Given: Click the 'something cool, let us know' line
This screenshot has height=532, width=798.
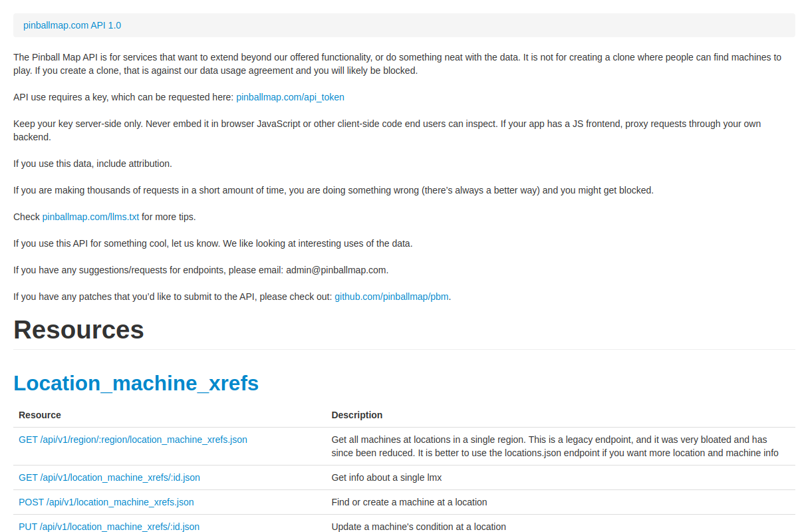Looking at the screenshot, I should click(x=213, y=243).
